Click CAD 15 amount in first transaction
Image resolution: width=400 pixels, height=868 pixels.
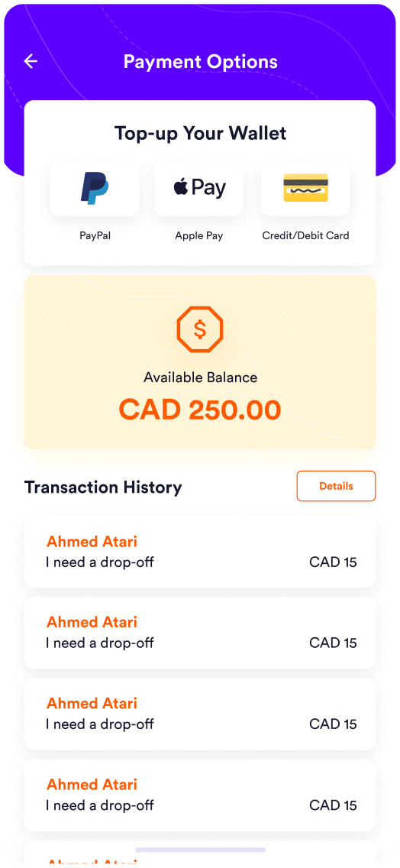[x=333, y=562]
